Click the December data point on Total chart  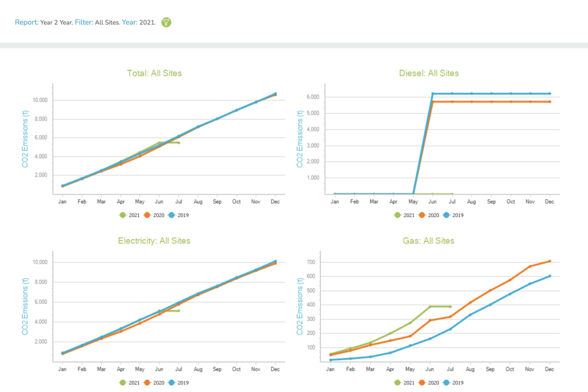(275, 93)
